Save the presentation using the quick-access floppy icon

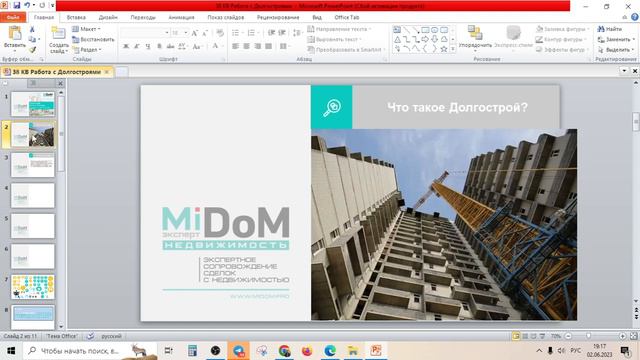(17, 5)
